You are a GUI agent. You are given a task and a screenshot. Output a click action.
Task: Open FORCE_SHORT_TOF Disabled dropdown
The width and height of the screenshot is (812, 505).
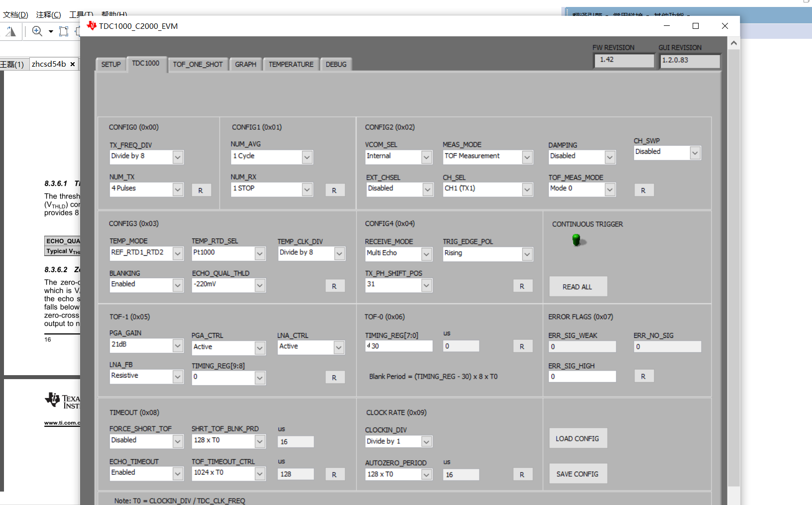[178, 441]
